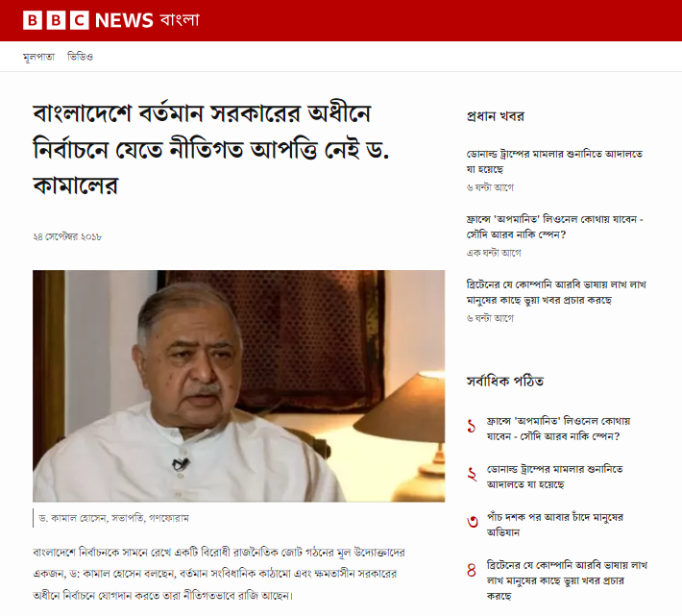The height and width of the screenshot is (616, 682).
Task: Open most-read item ranked ২ about Trump
Action: coord(555,477)
